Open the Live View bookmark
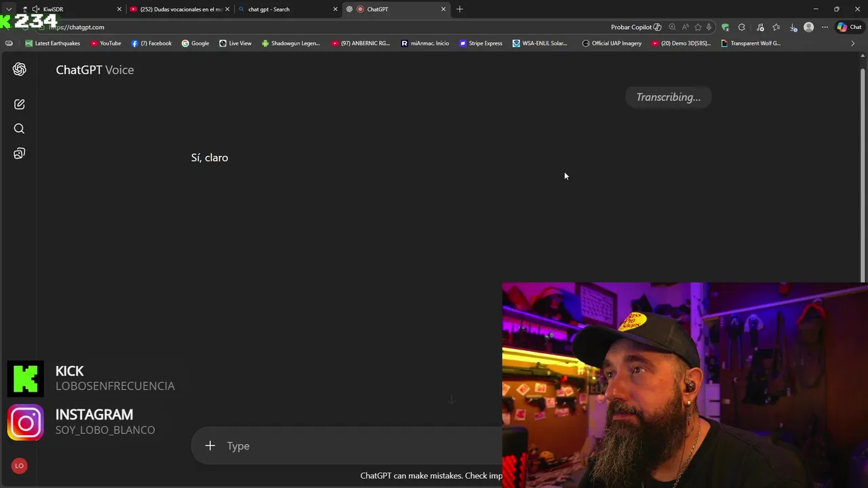 pos(235,43)
